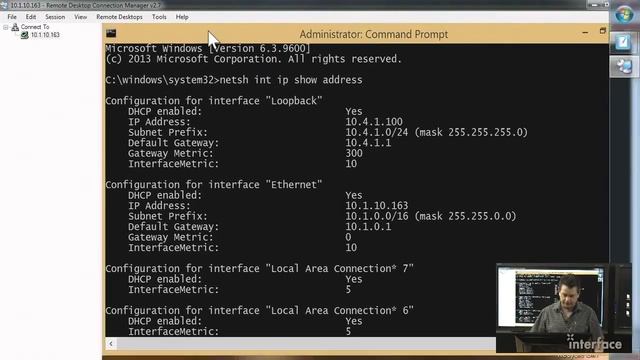This screenshot has height=360, width=640.
Task: Click the subnet prefix 10.4.1.0/24
Action: pyautogui.click(x=377, y=132)
